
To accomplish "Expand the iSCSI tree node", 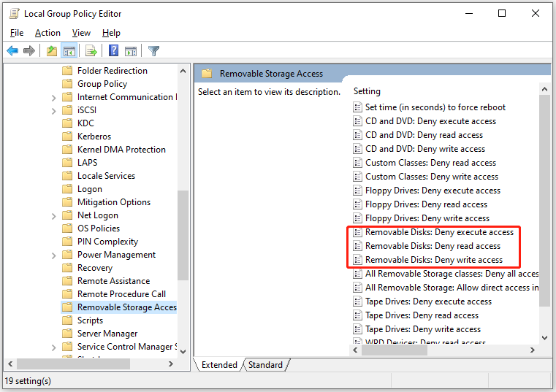I will point(53,110).
